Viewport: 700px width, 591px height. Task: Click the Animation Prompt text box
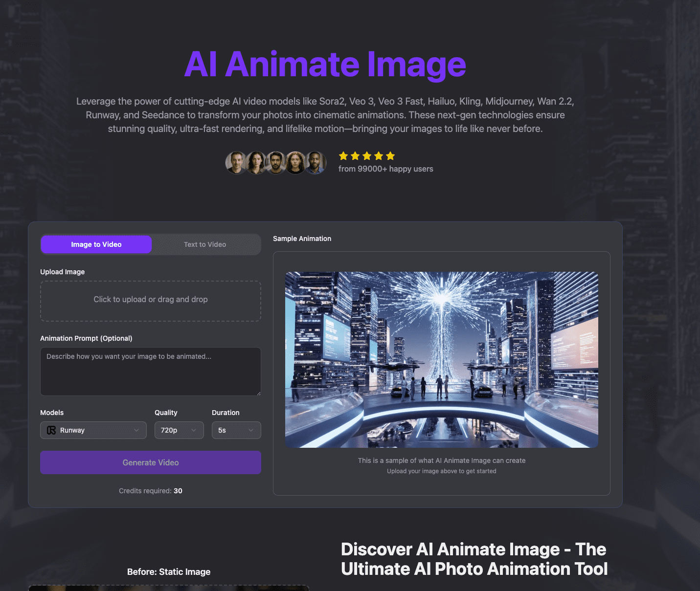[150, 372]
